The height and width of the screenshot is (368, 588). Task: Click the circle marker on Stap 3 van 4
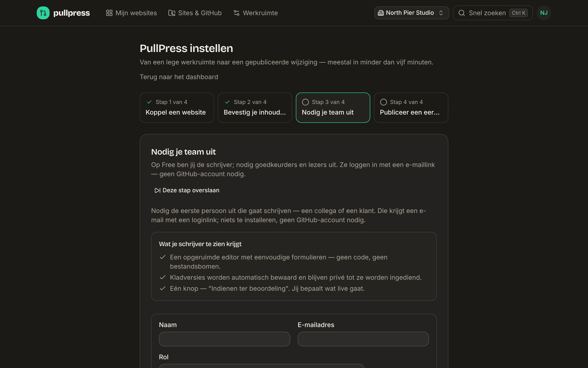point(305,102)
